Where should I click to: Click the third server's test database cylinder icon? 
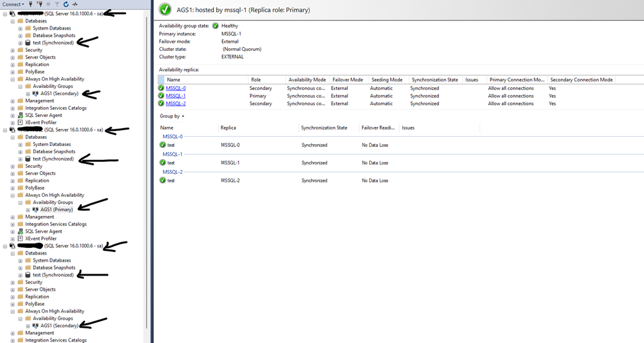tap(28, 275)
